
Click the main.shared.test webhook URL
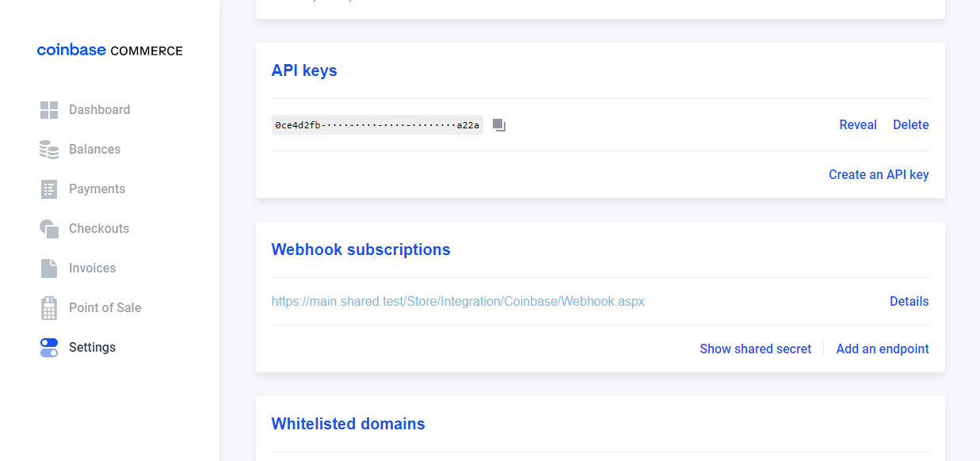tap(457, 302)
